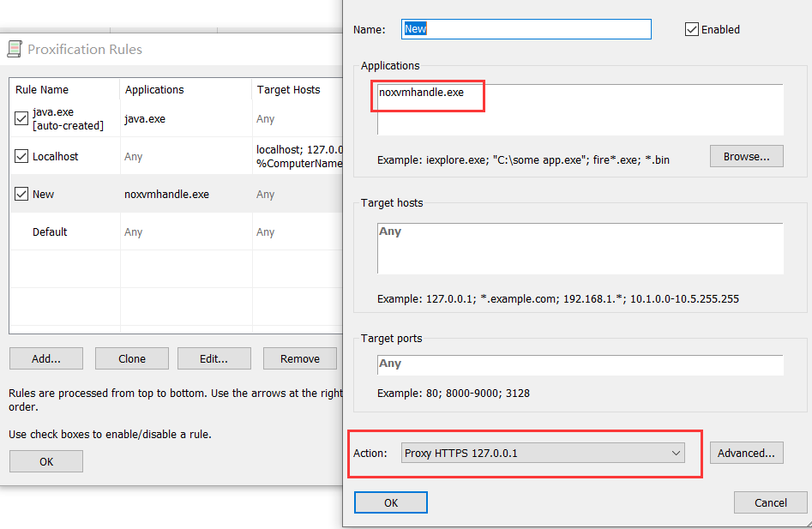Viewport: 812px width, 529px height.
Task: Click the Applications column header
Action: tap(185, 89)
